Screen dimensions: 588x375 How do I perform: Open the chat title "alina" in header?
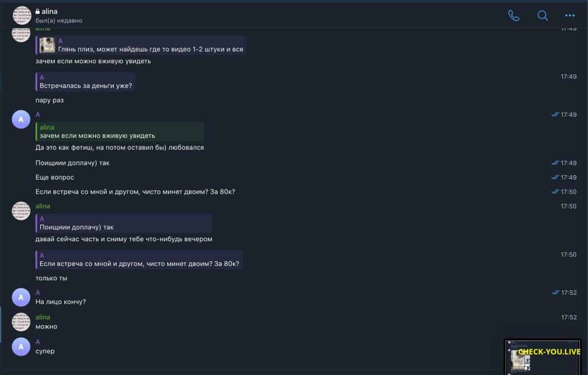tap(49, 11)
